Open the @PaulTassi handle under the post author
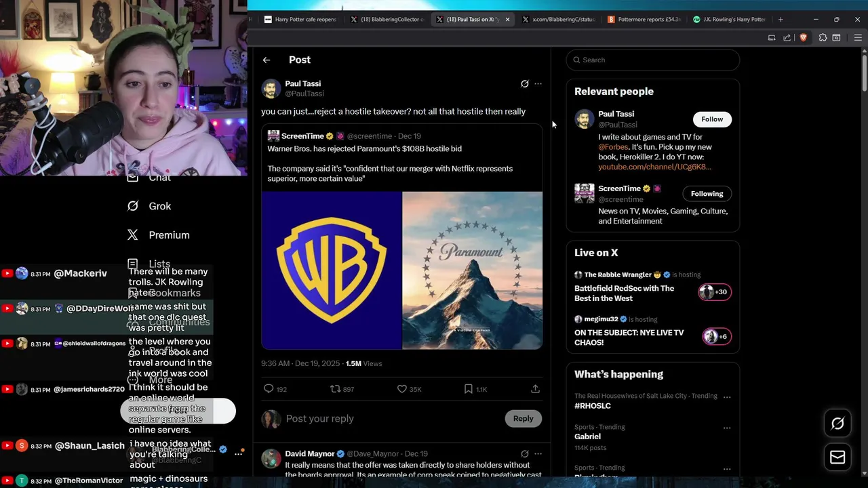Screen dimensions: 868x488 (x=304, y=94)
